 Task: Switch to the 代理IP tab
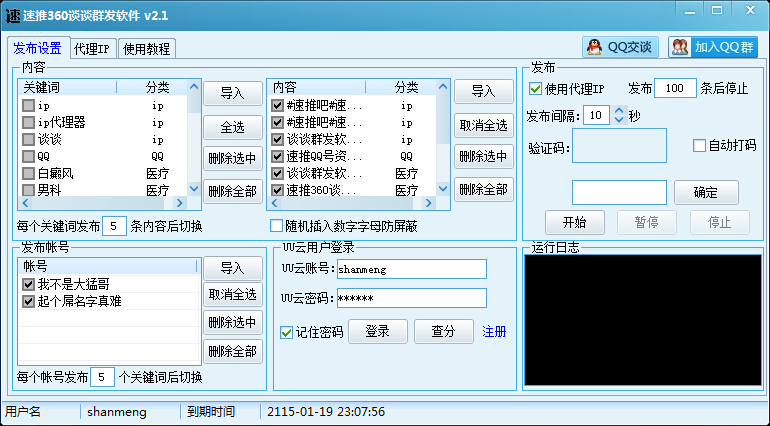(x=92, y=49)
